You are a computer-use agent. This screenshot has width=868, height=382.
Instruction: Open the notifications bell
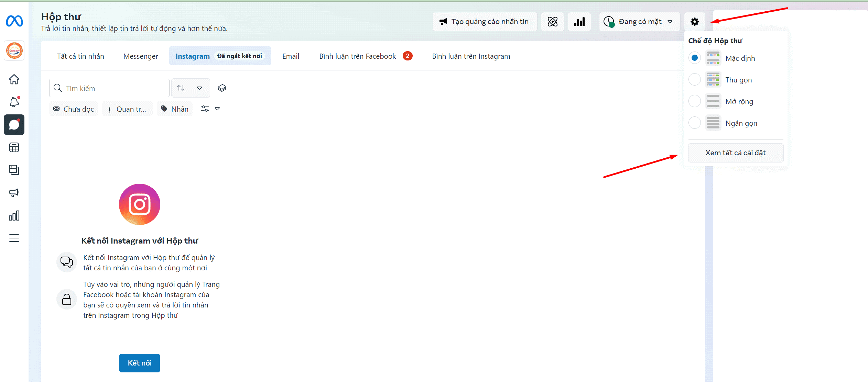(14, 102)
